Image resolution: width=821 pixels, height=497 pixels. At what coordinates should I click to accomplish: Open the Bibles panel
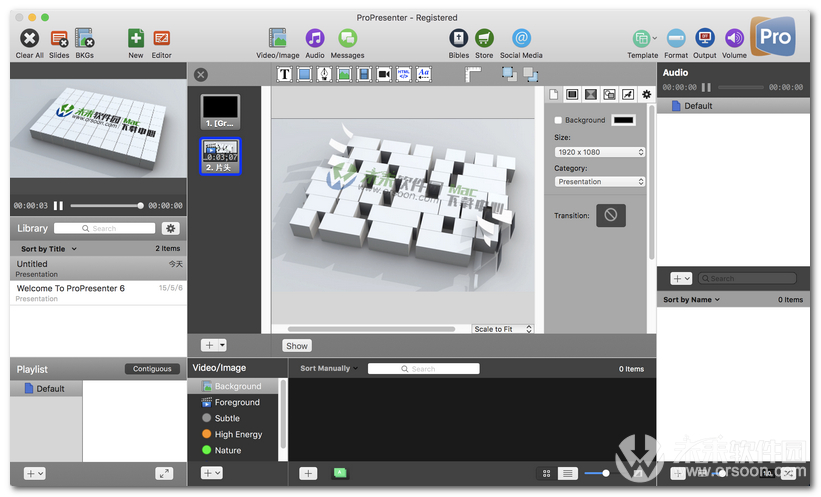[x=458, y=39]
